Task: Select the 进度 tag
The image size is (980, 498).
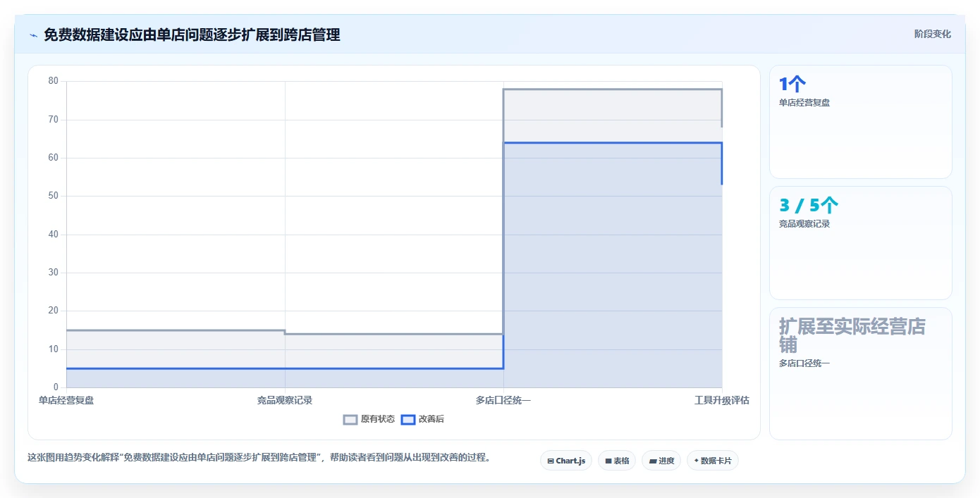Action: (661, 461)
